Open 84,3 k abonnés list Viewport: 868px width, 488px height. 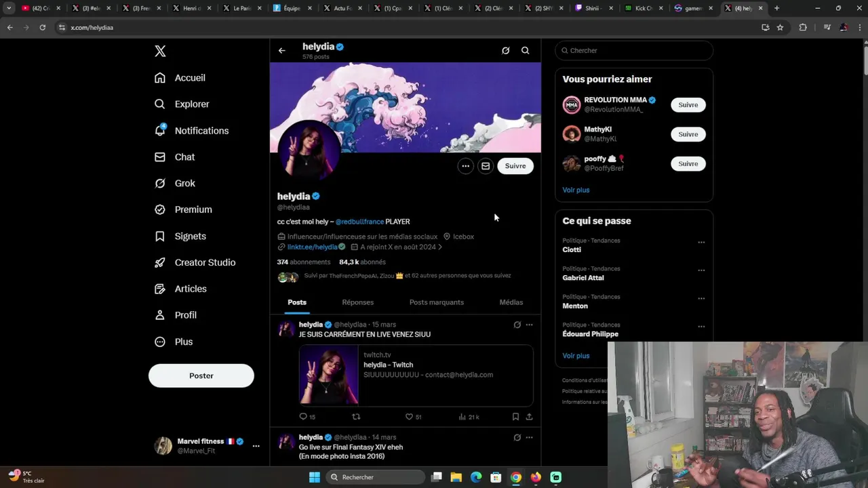tap(362, 262)
